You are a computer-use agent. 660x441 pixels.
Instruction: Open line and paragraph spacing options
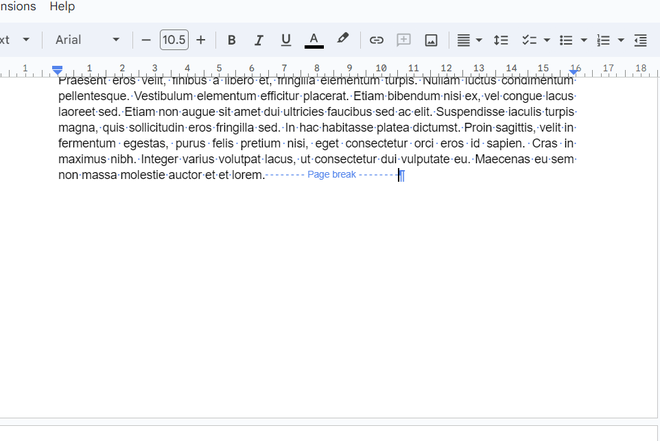pos(501,40)
